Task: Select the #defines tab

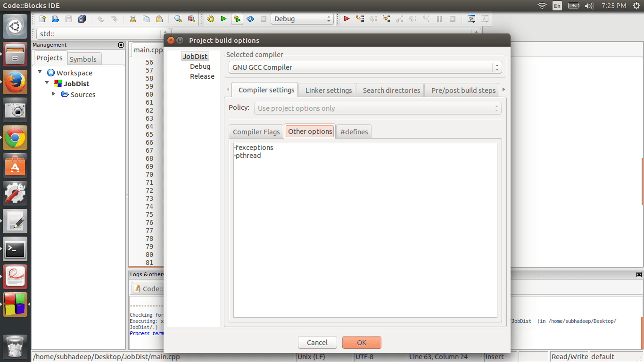Action: (354, 132)
